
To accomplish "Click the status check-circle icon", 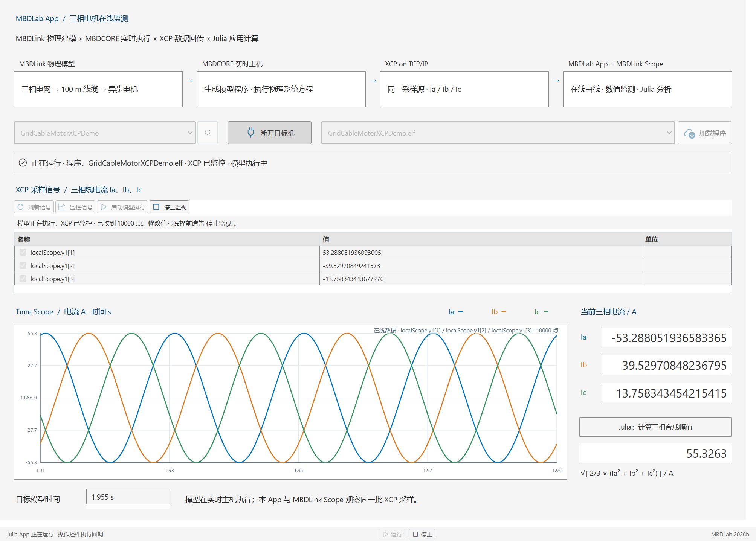I will pyautogui.click(x=23, y=163).
